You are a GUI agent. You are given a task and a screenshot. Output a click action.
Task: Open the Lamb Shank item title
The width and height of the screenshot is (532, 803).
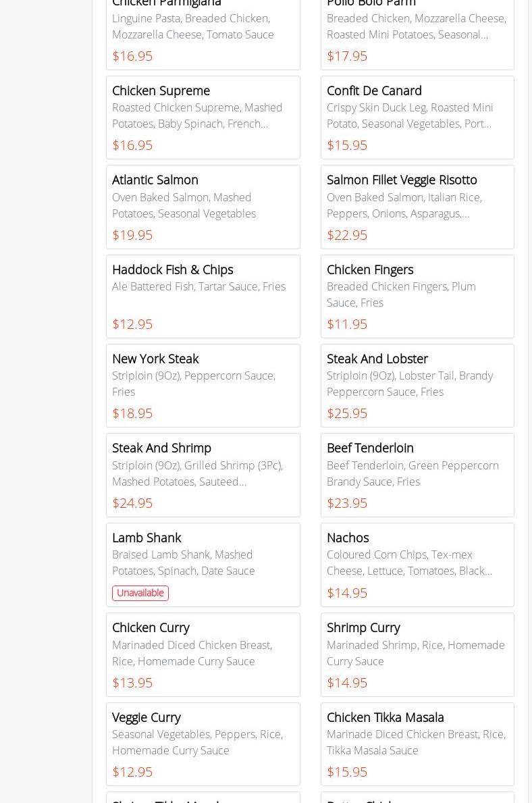(x=147, y=538)
